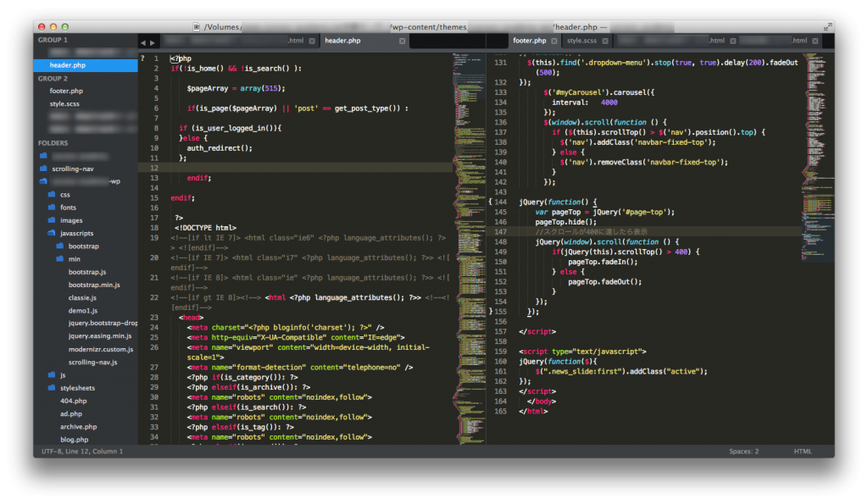
Task: Click the css folder icon
Action: pos(52,195)
